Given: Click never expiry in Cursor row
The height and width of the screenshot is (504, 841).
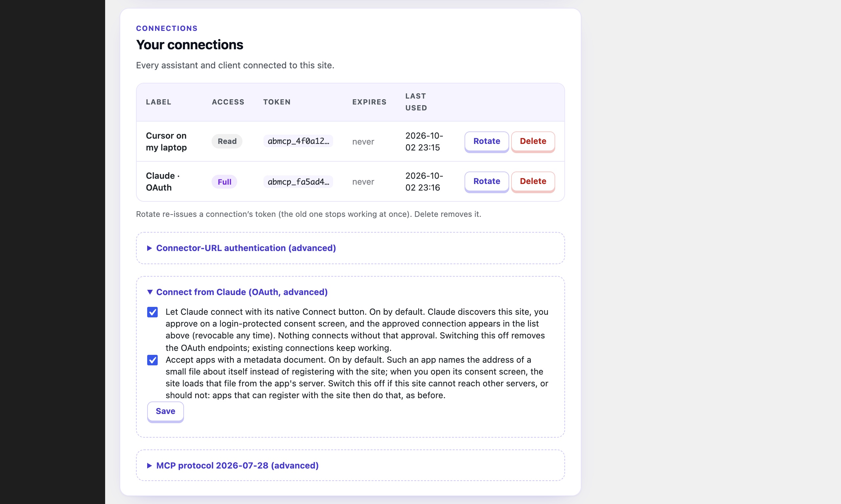Looking at the screenshot, I should pos(363,142).
